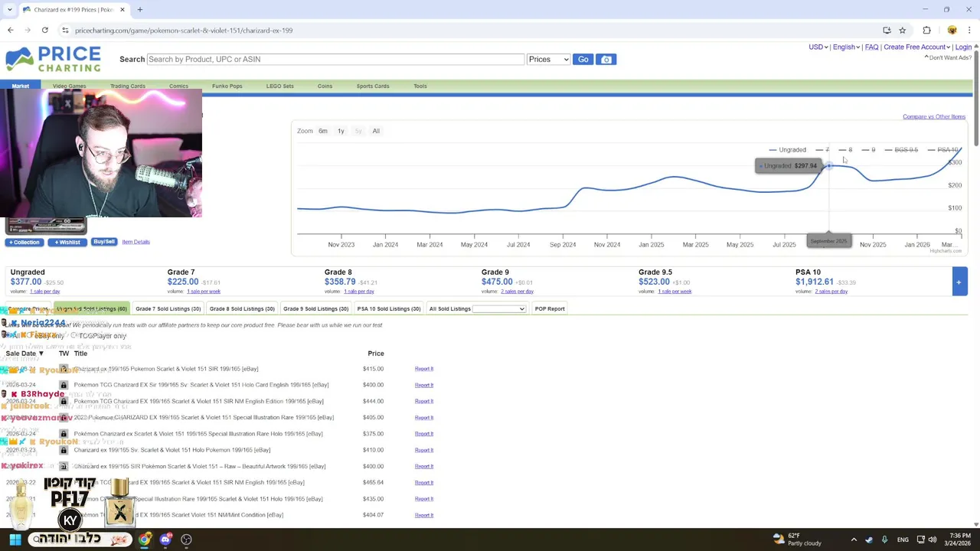
Task: Open the LEGO Sets menu
Action: pos(280,86)
